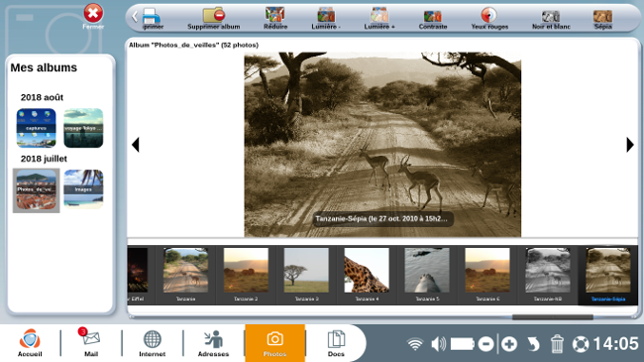Show next photo with right arrow
Screen dimensions: 644x362
629,145
